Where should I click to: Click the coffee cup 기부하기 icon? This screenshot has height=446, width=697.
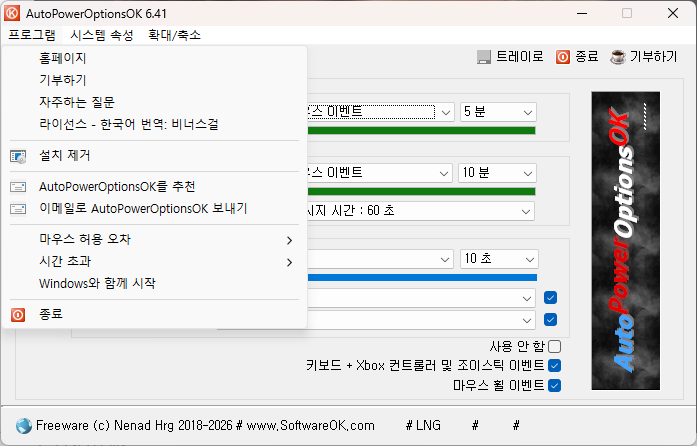coord(618,57)
